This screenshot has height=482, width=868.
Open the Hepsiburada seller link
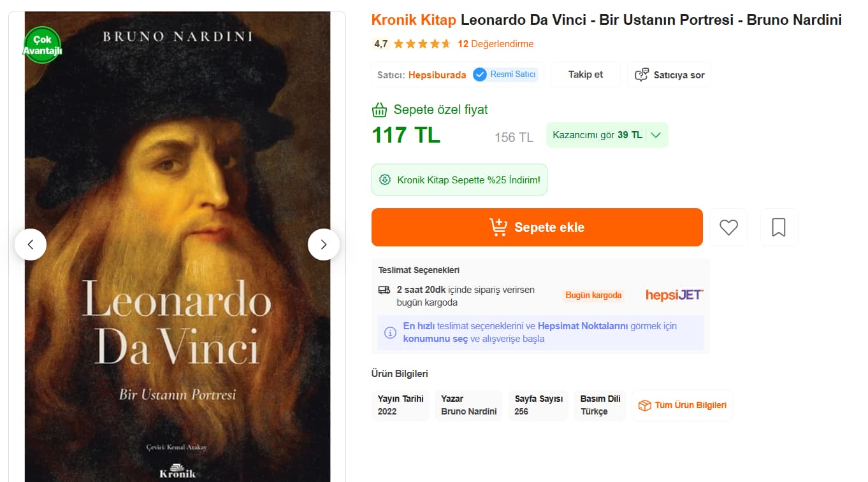tap(437, 75)
